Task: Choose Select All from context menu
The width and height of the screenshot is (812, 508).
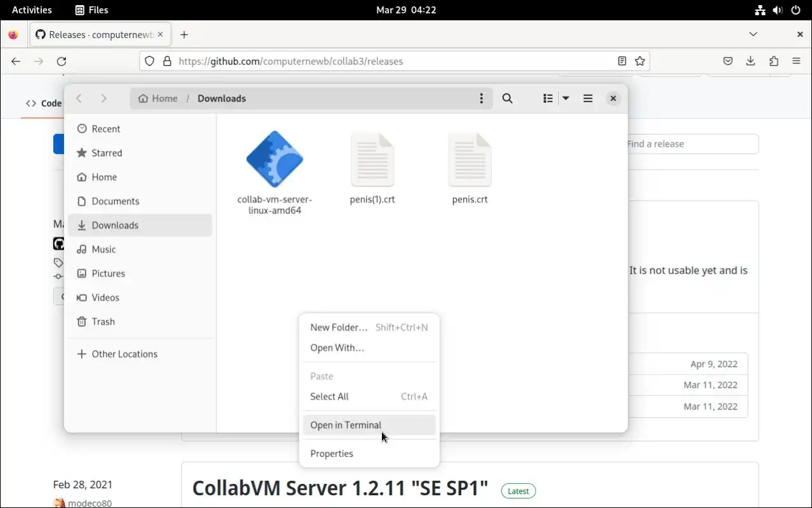Action: point(369,397)
